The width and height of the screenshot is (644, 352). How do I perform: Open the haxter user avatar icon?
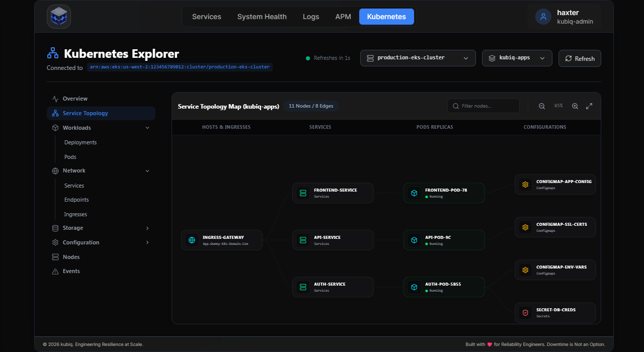coord(543,17)
